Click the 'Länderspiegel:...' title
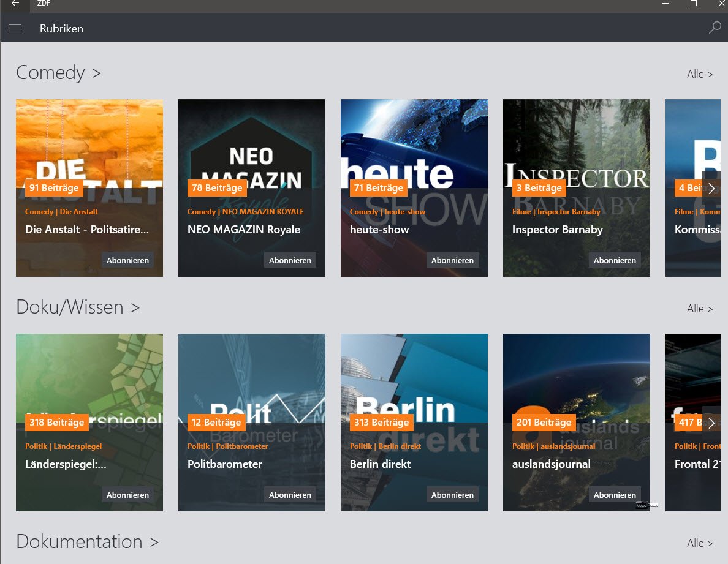Viewport: 728px width, 564px height. (x=66, y=464)
